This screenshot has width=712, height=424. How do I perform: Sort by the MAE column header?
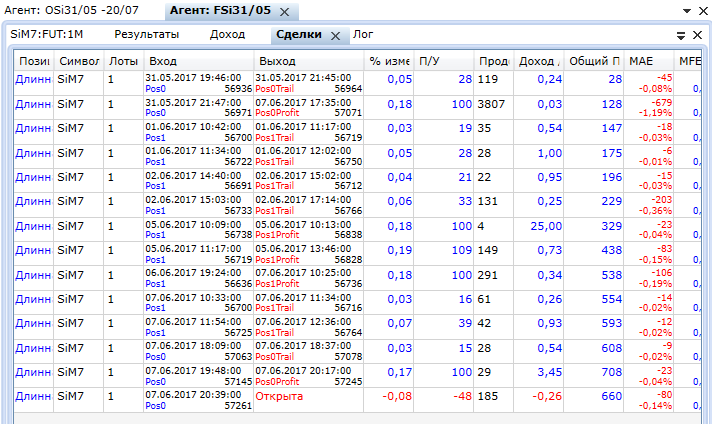point(649,61)
